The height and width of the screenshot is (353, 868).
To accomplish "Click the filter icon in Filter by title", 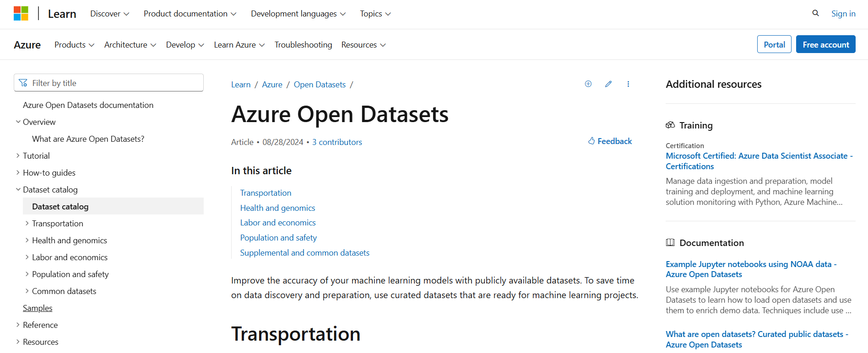I will pos(23,83).
